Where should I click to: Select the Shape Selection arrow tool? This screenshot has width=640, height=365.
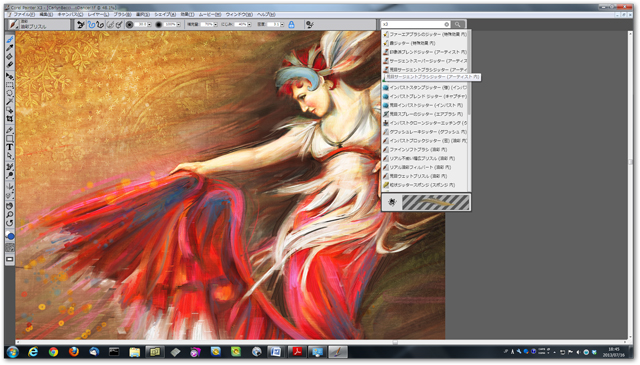pos(9,156)
